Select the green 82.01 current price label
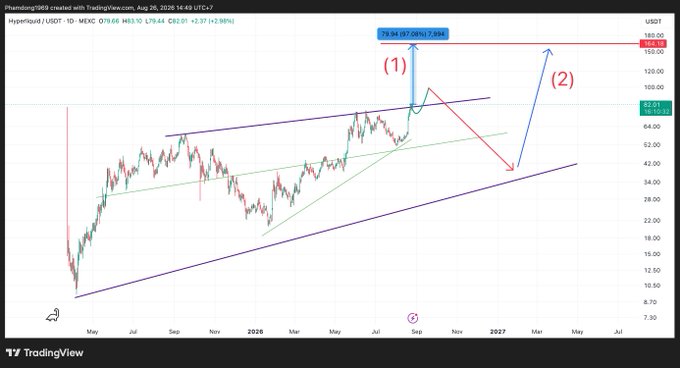680x368 pixels. [655, 107]
